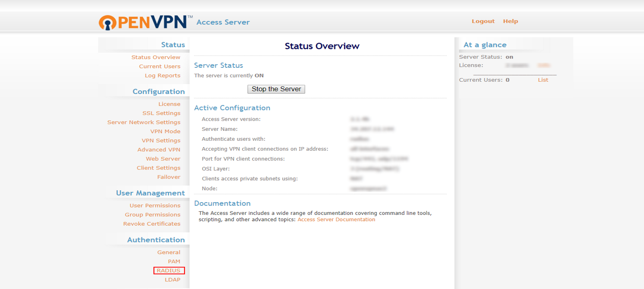
Task: Click the Status section heading
Action: tap(173, 45)
